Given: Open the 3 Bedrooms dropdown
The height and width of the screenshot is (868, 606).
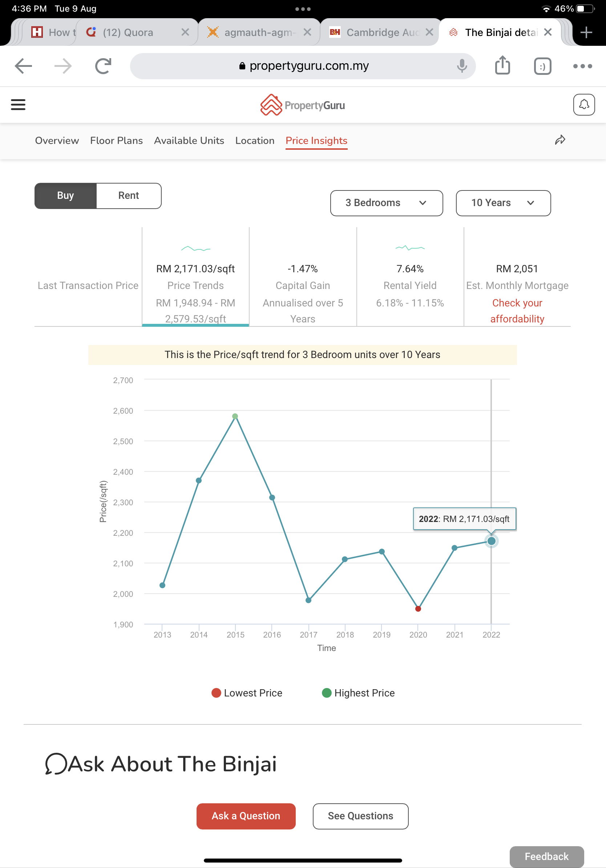Looking at the screenshot, I should 387,203.
